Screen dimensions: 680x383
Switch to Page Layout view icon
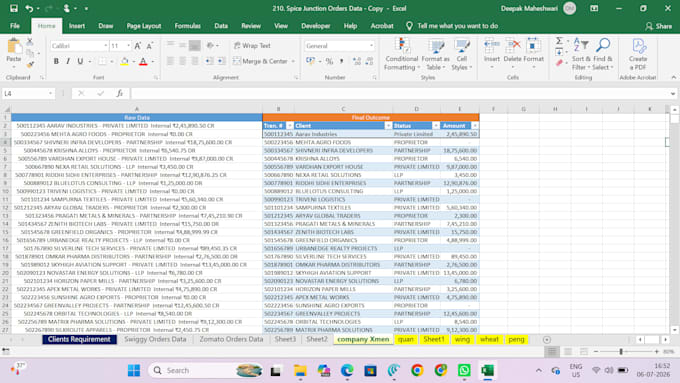coord(568,351)
